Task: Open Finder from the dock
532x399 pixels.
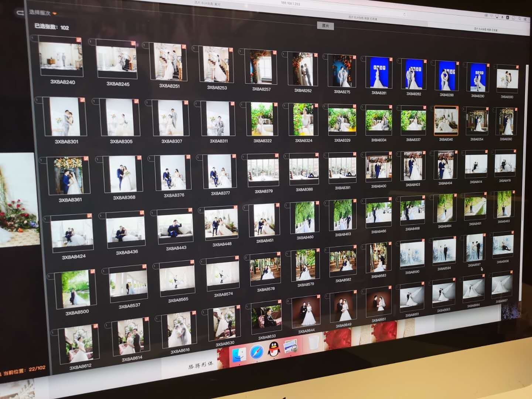Action: (x=239, y=355)
